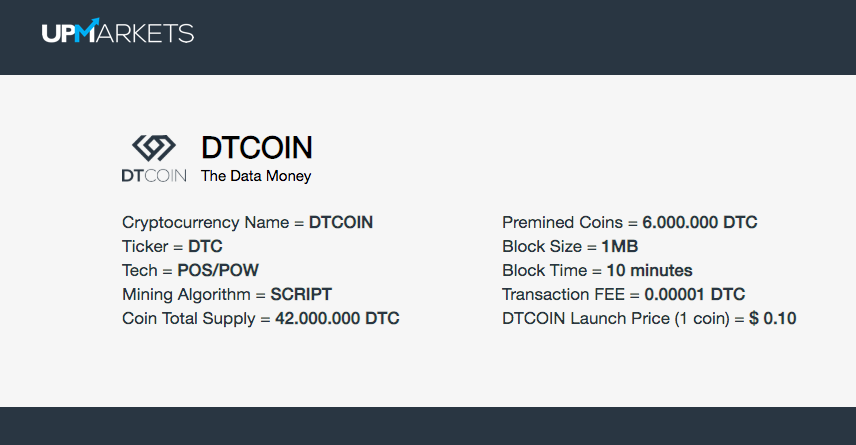Click the $ 0.10 launch price value
This screenshot has height=445, width=856.
coord(772,318)
